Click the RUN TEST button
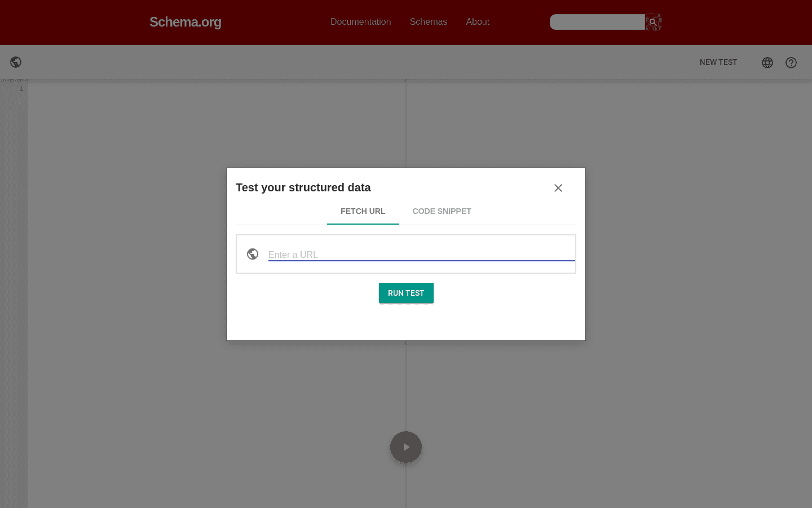Image resolution: width=812 pixels, height=508 pixels. [406, 293]
